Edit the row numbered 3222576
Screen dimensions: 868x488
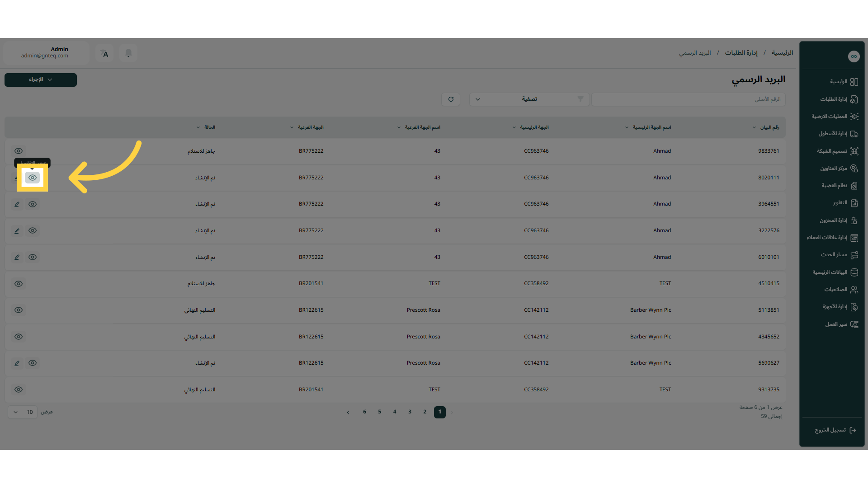point(17,230)
